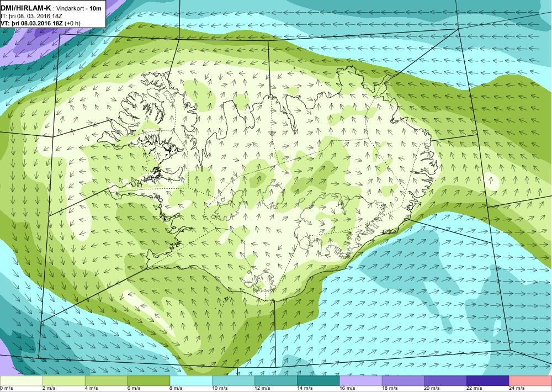Select the aqua 10–12 m/s legend swatch
552x392 pixels.
tap(233, 381)
